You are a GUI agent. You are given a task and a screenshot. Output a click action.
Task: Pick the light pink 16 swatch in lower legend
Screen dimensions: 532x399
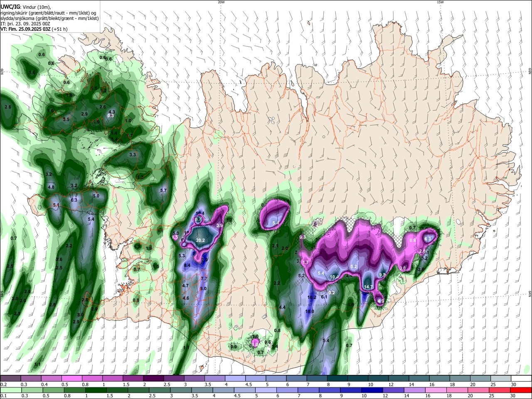[x=436, y=390]
